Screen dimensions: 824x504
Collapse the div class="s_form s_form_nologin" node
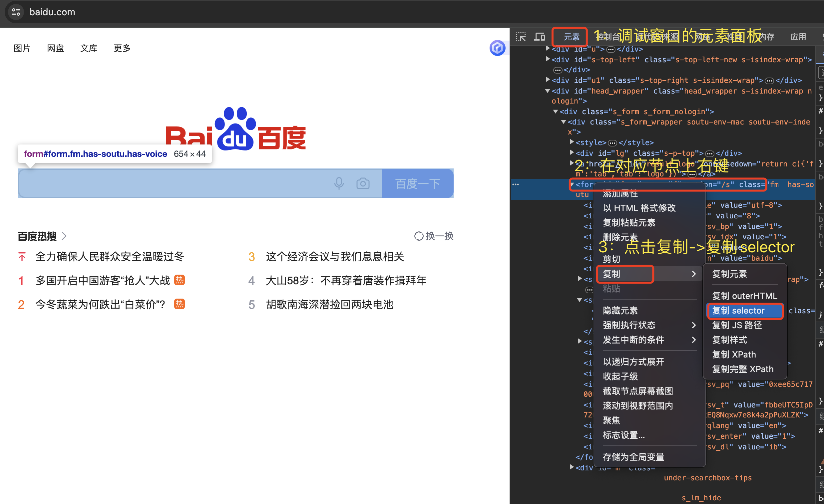pos(556,111)
